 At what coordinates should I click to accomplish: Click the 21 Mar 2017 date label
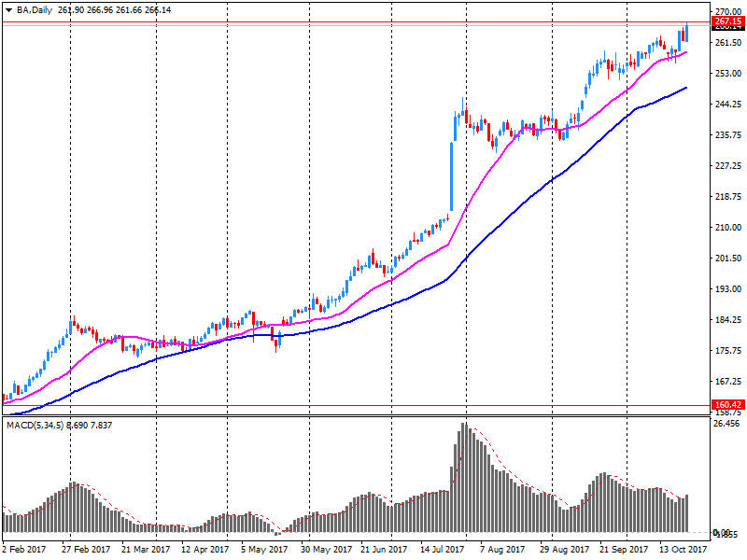coord(146,549)
